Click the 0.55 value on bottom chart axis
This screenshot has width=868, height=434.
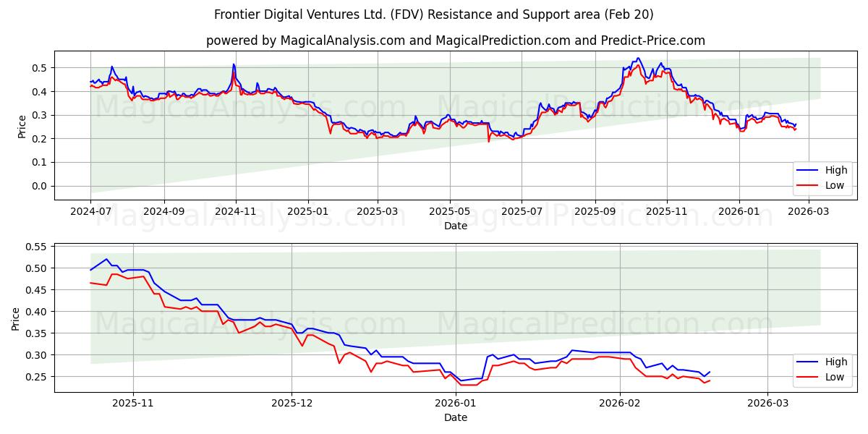pyautogui.click(x=36, y=247)
